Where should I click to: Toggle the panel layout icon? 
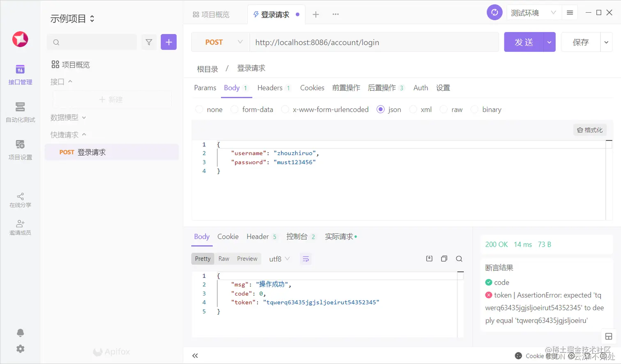coord(609,337)
